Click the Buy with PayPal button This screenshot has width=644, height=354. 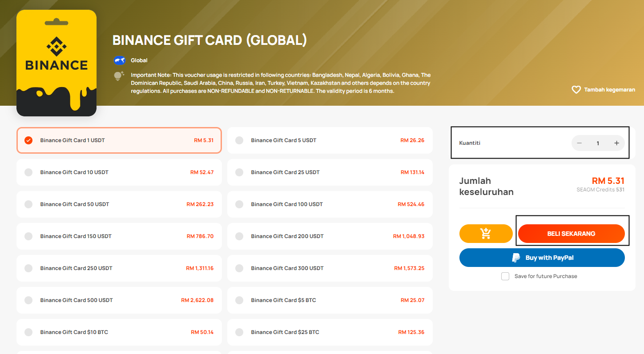(542, 258)
